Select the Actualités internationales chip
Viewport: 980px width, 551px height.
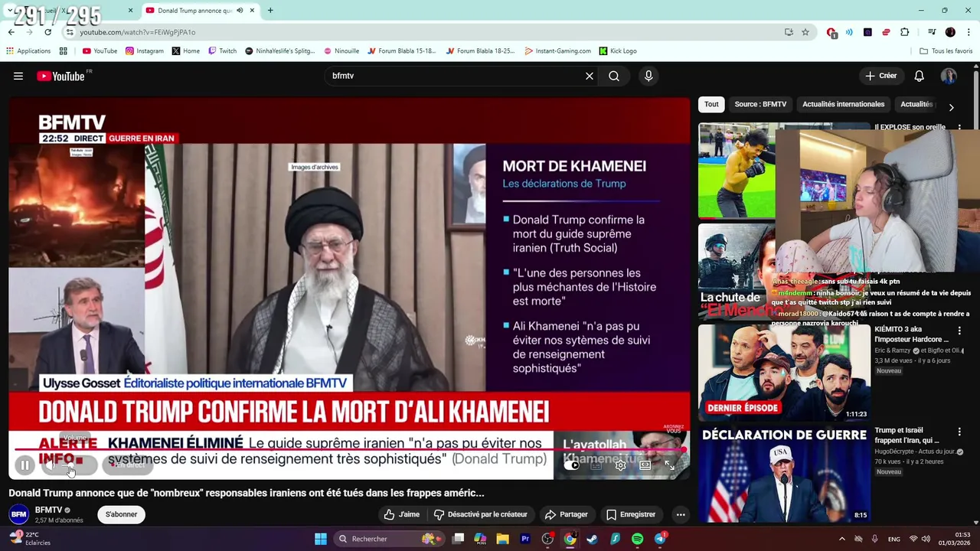[x=843, y=104]
